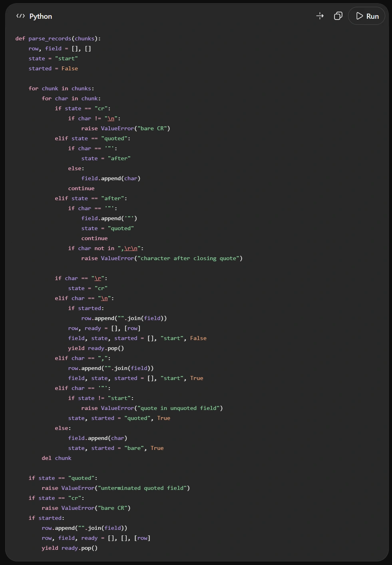Click the code brackets icon beside Python
The width and height of the screenshot is (392, 565).
click(20, 16)
